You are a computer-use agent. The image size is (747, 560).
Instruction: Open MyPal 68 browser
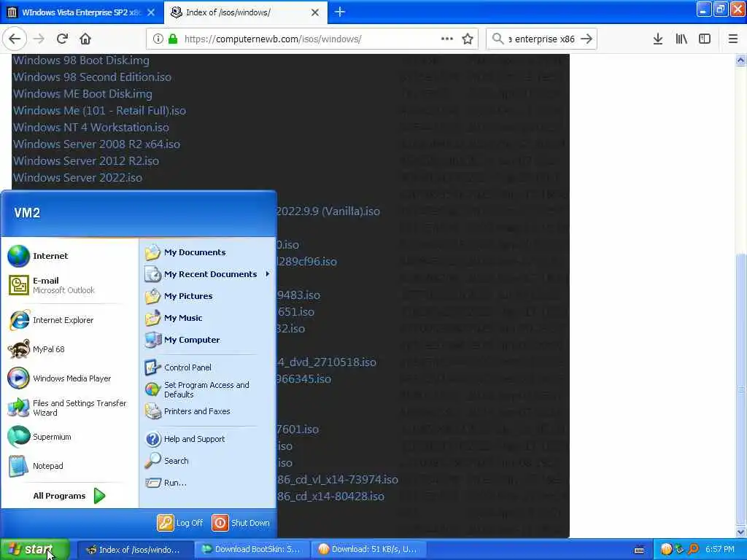[69, 349]
